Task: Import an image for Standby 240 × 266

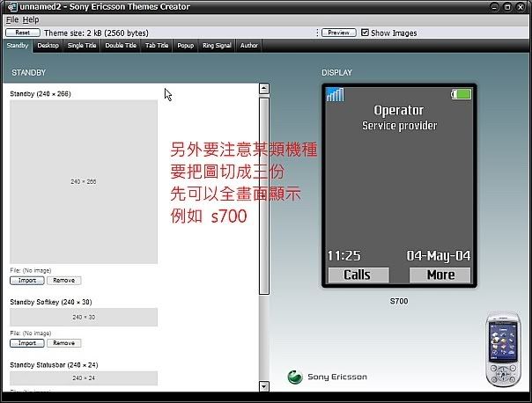Action: (x=27, y=281)
